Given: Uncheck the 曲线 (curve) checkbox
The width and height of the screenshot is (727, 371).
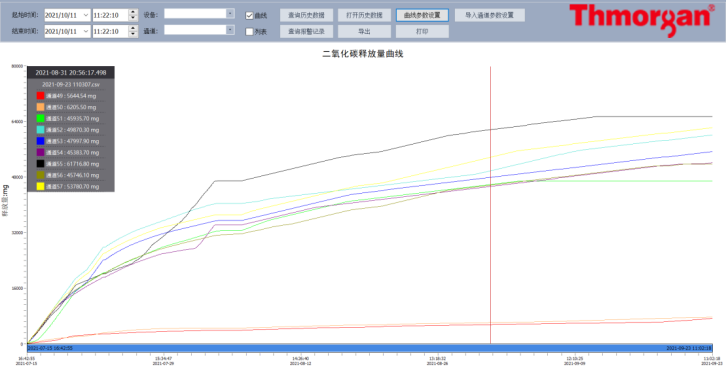Looking at the screenshot, I should click(249, 15).
